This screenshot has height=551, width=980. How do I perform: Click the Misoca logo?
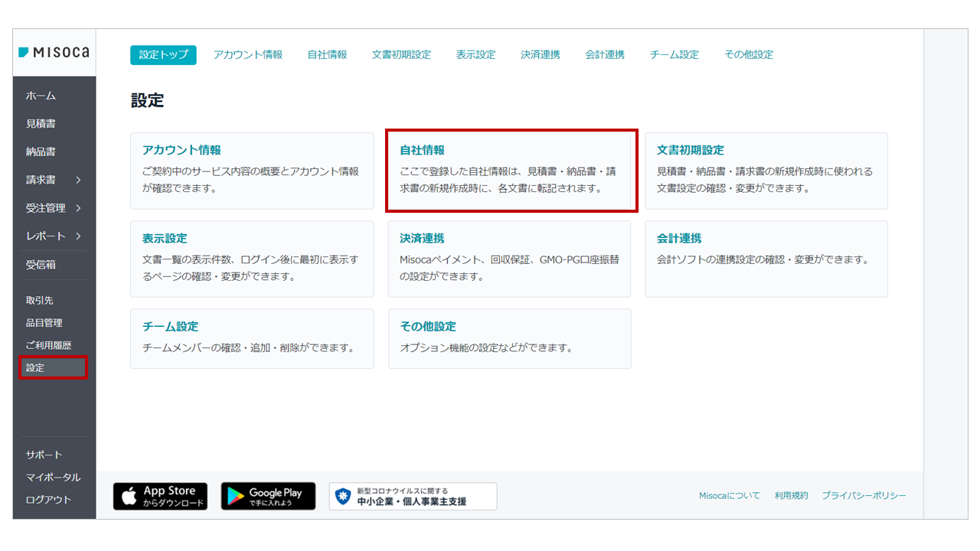click(52, 51)
